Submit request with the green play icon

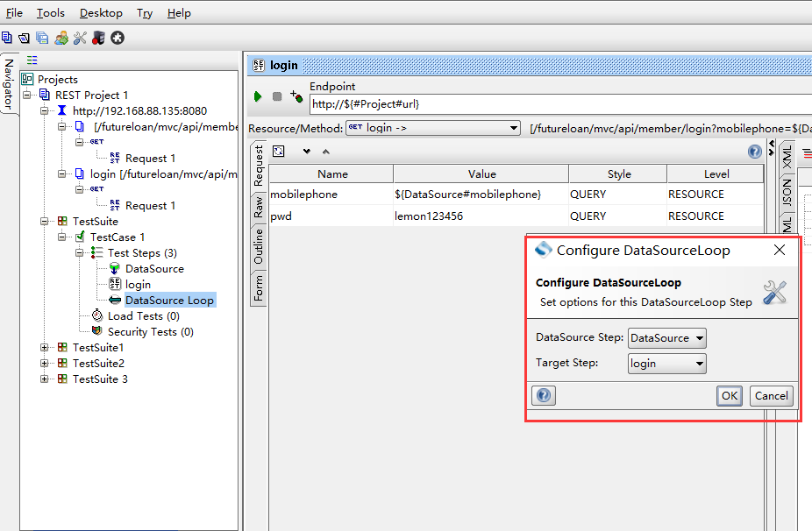pyautogui.click(x=258, y=96)
